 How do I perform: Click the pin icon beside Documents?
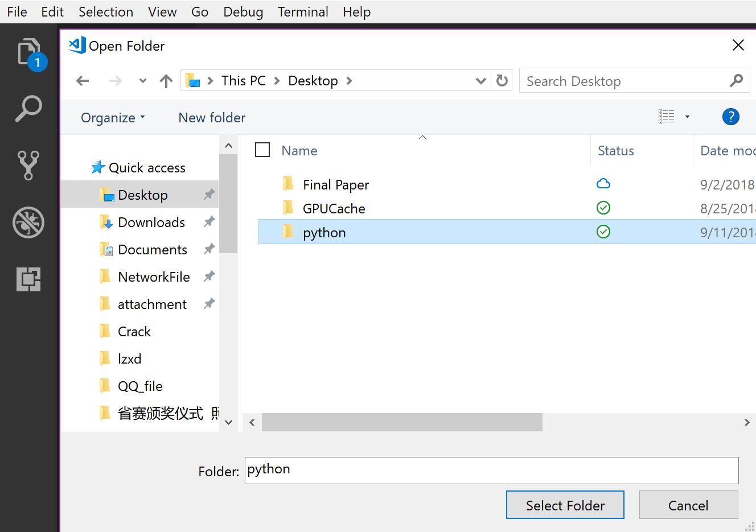click(209, 249)
